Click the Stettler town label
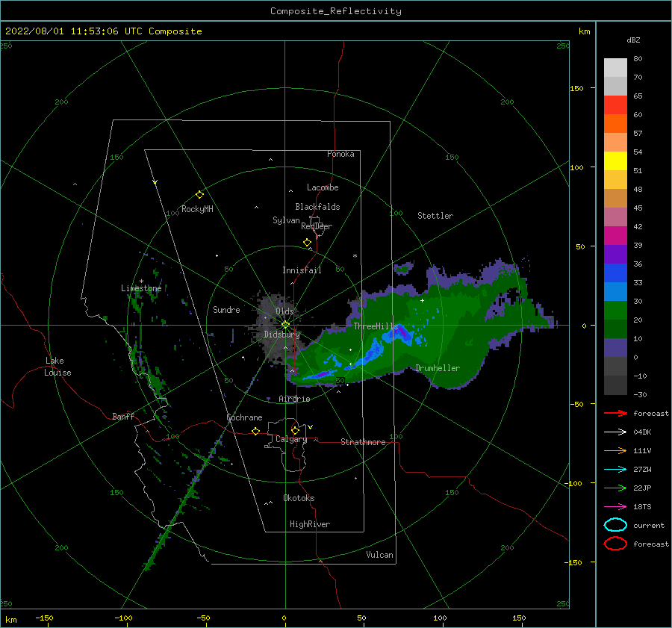The image size is (672, 628). [435, 216]
